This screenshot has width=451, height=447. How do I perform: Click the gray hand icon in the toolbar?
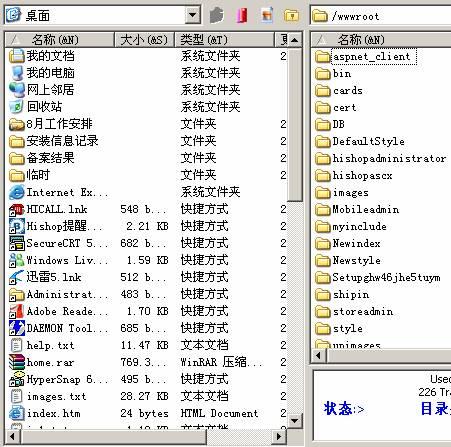point(216,15)
